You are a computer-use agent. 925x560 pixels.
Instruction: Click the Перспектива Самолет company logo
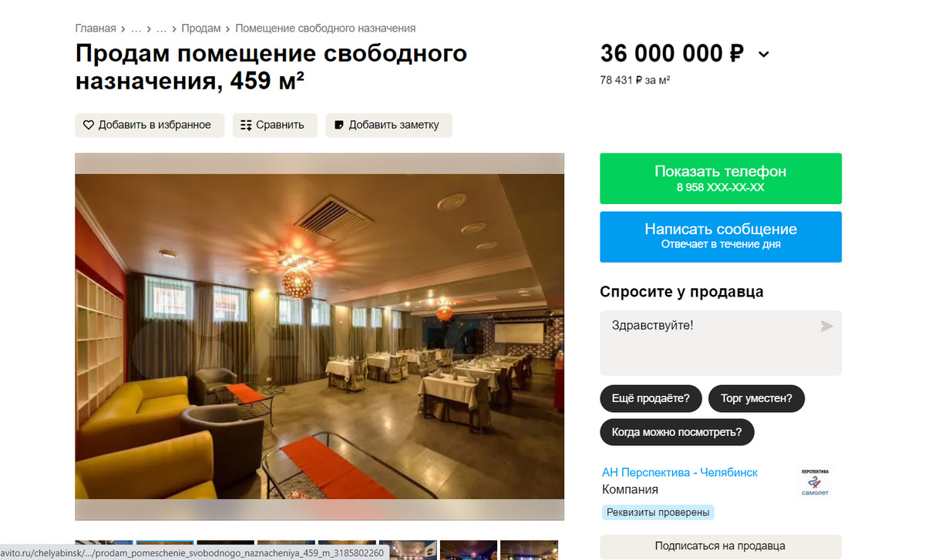coord(816,482)
